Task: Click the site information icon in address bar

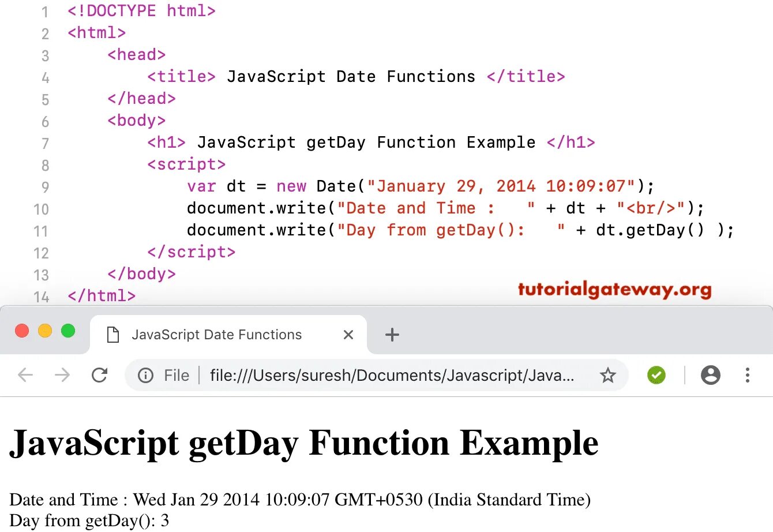Action: 145,376
